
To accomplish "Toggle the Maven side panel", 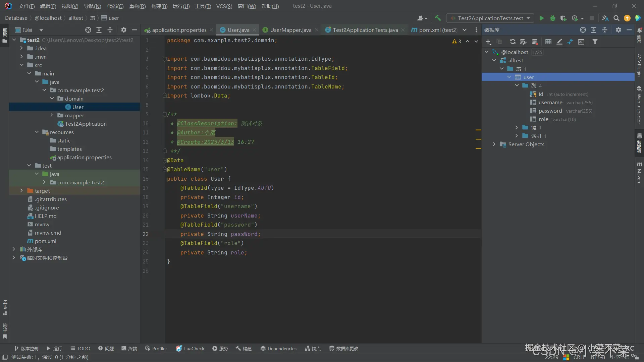I will (639, 173).
